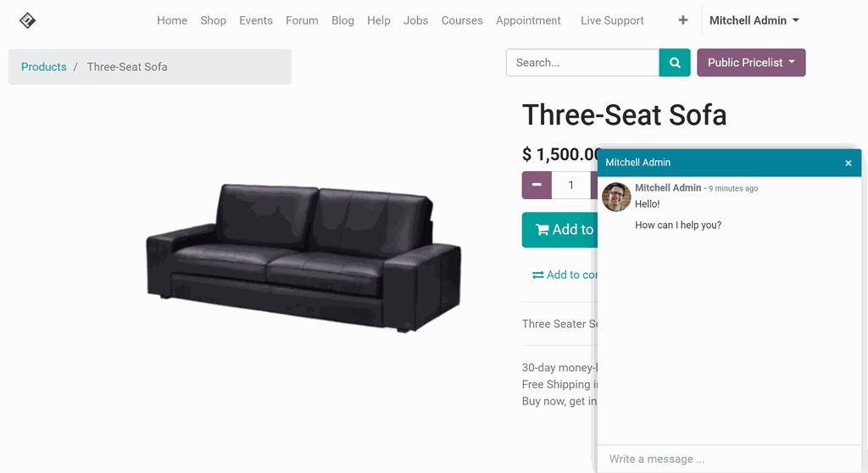
Task: Click the Write a message input
Action: (729, 459)
